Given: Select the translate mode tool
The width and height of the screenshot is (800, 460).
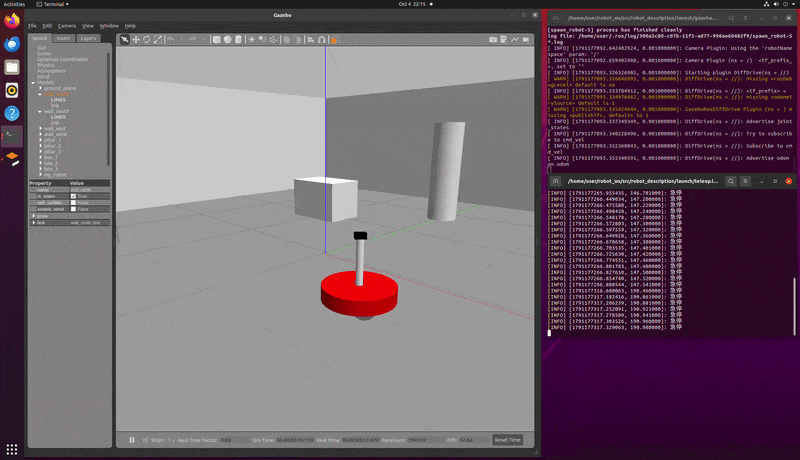Looking at the screenshot, I should coord(136,39).
